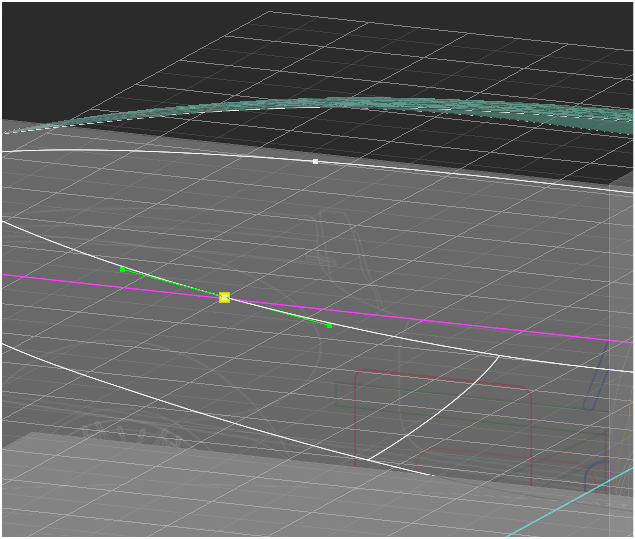Click the right green tangent handle endpoint

tap(329, 325)
